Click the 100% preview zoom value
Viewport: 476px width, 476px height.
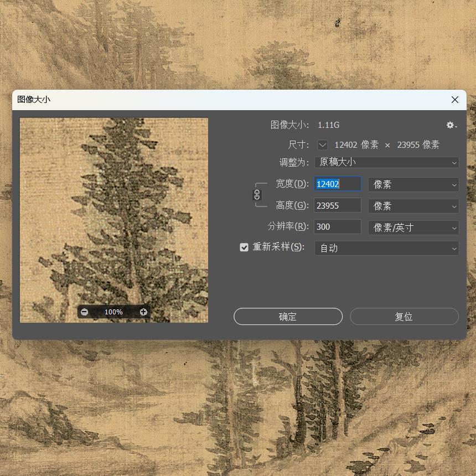pyautogui.click(x=113, y=312)
